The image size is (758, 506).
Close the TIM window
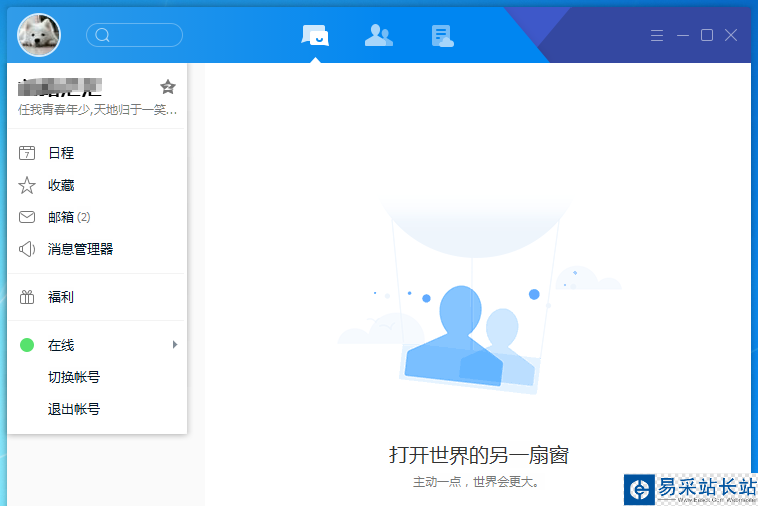tap(731, 35)
